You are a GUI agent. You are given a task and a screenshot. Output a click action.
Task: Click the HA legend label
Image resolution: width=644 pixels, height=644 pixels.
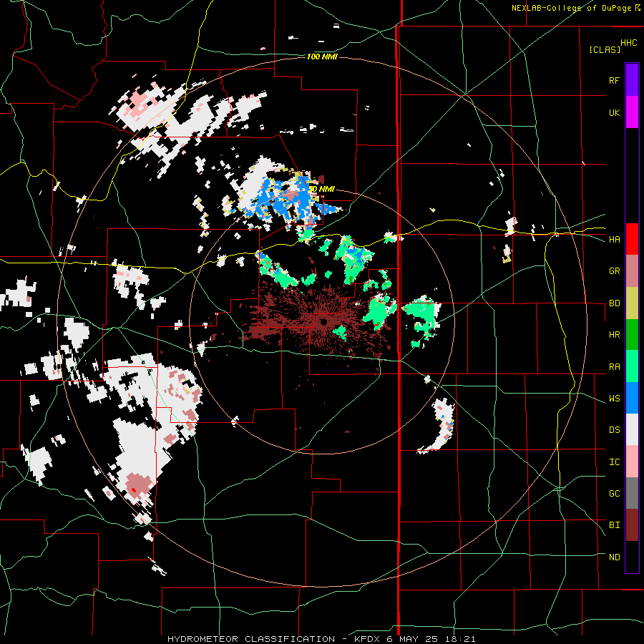coord(614,239)
